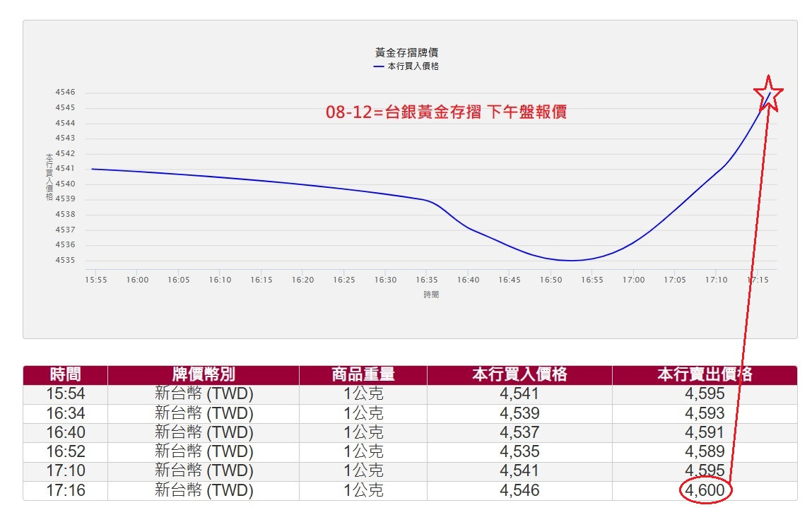This screenshot has width=812, height=510.
Task: Click x-axis label 17:00
Action: [633, 280]
